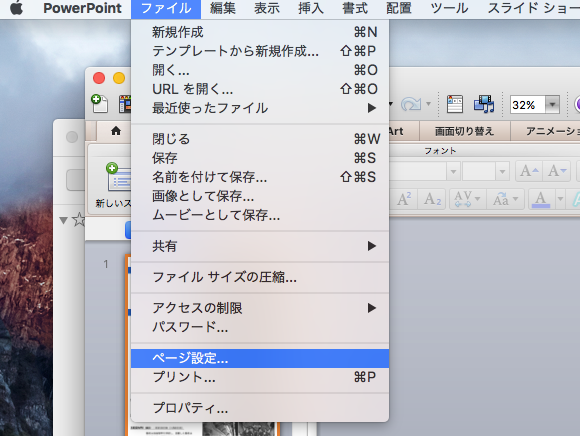Open the redo history dropdown arrow
This screenshot has height=436, width=580.
(x=428, y=104)
